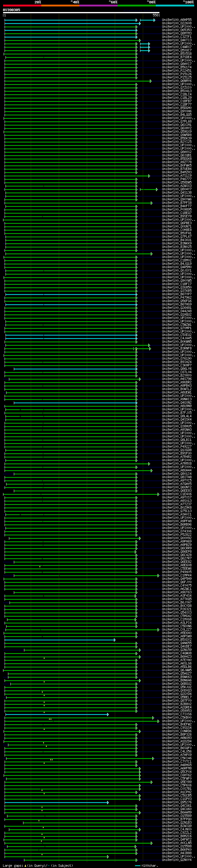Click the cyan ~100% legend segment
The height and width of the screenshot is (868, 197).
tap(175, 6)
